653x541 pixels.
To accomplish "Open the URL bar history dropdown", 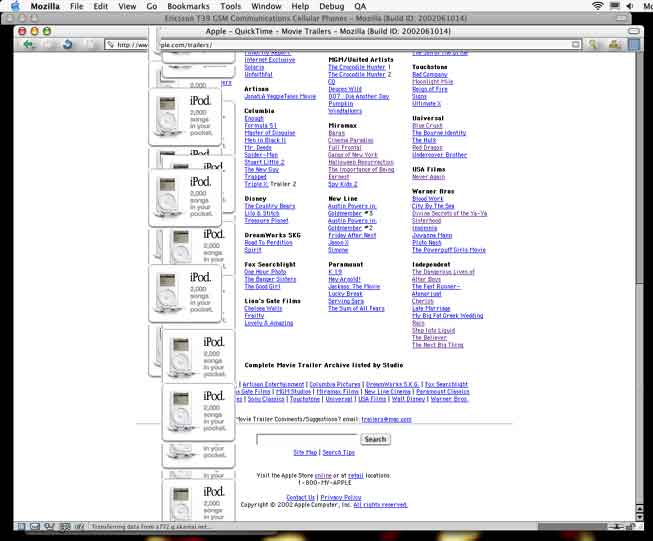I will [576, 45].
